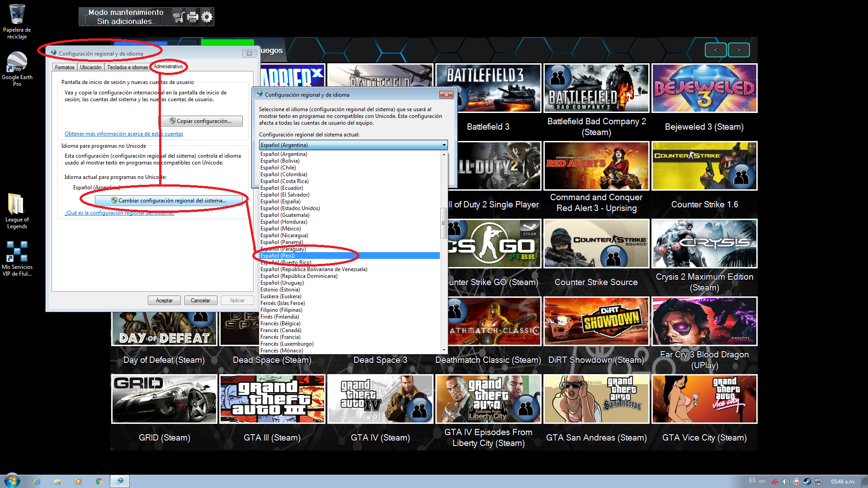Launch Battlefield Bad Company 2 tile
This screenshot has width=868, height=488.
tap(596, 88)
